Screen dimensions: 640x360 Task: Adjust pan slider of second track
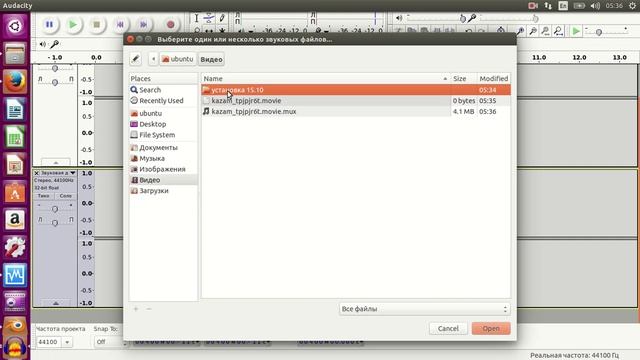pyautogui.click(x=55, y=222)
